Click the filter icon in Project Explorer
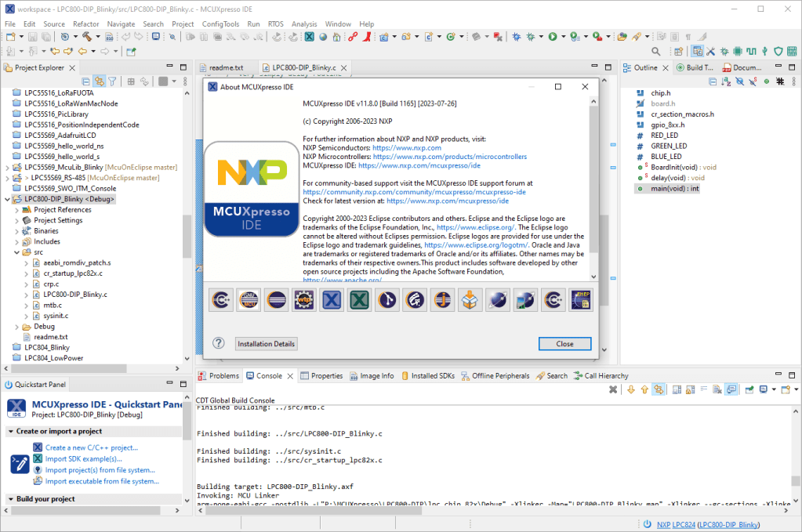The width and height of the screenshot is (802, 532). (112, 81)
